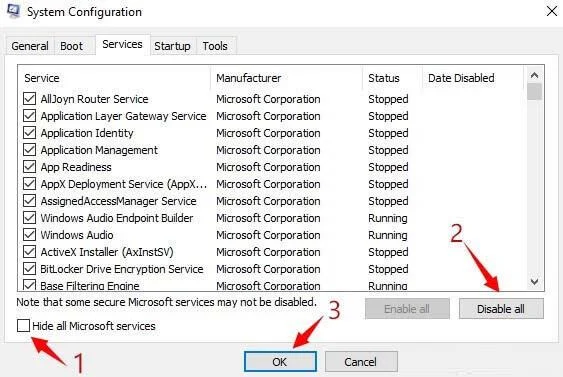
Task: Click the Disable all button
Action: click(x=501, y=309)
